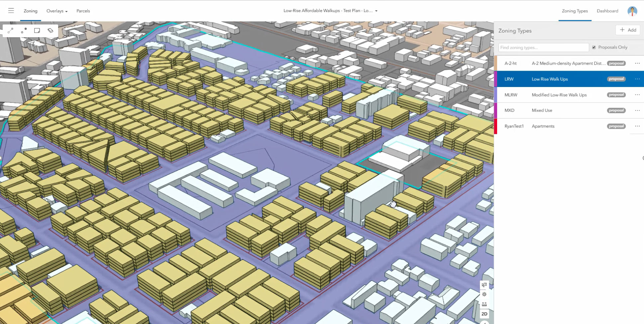Open options menu for RyanTest1 zoning type

637,126
